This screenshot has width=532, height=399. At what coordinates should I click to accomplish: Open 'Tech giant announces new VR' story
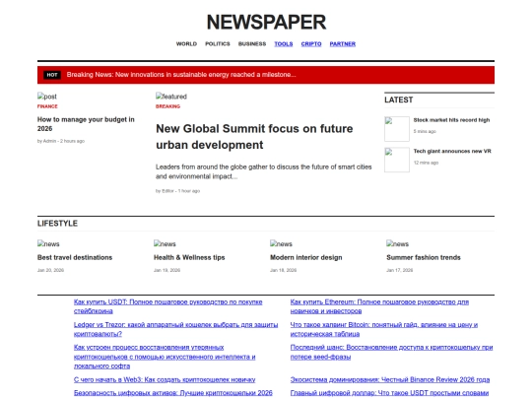pyautogui.click(x=452, y=151)
